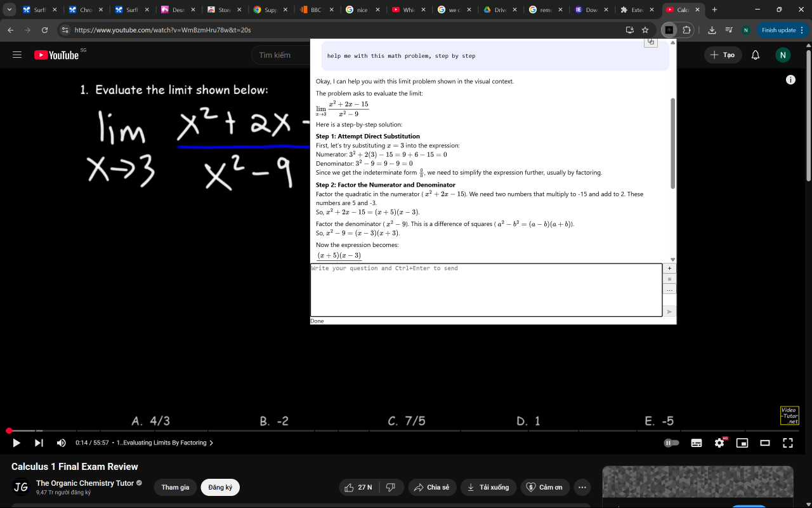Open more actions ellipsis under video
812x508 pixels.
(582, 487)
